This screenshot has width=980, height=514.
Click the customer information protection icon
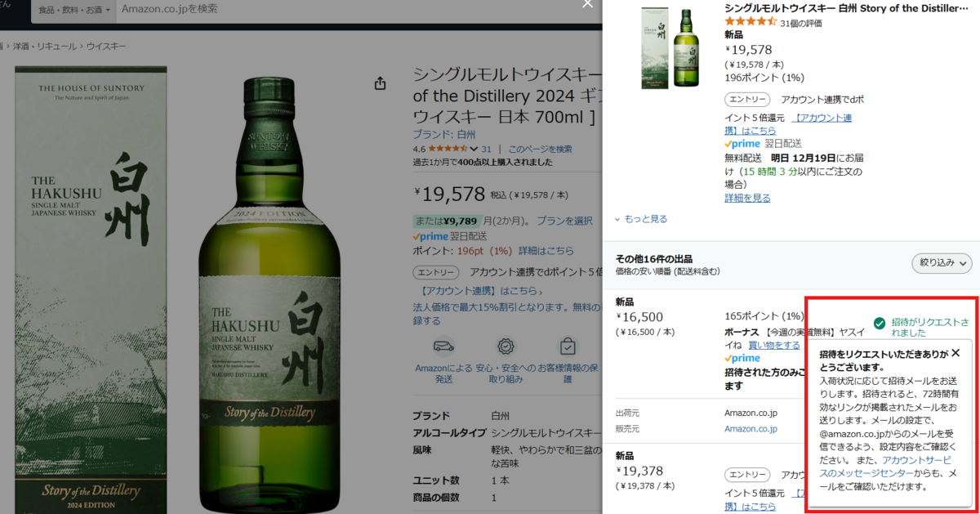(x=568, y=346)
